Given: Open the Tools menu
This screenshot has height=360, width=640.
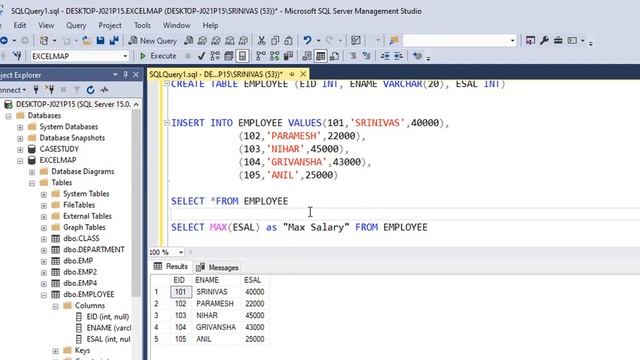Looking at the screenshot, I should (x=142, y=25).
